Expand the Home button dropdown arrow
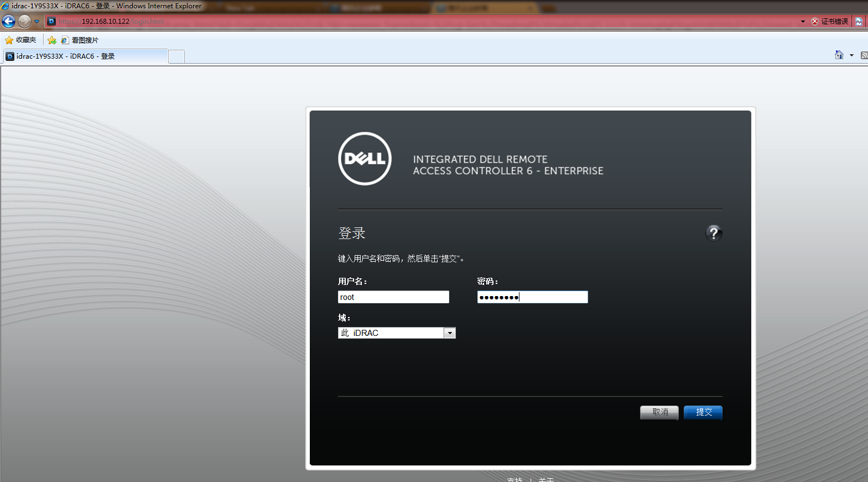Screen dimensions: 868x482 (x=851, y=55)
